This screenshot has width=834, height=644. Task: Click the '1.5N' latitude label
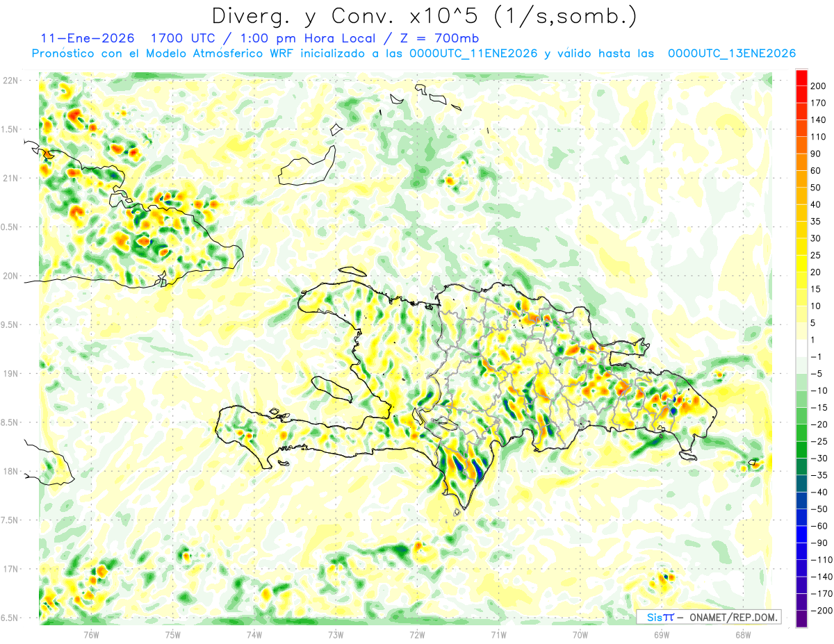click(x=10, y=129)
